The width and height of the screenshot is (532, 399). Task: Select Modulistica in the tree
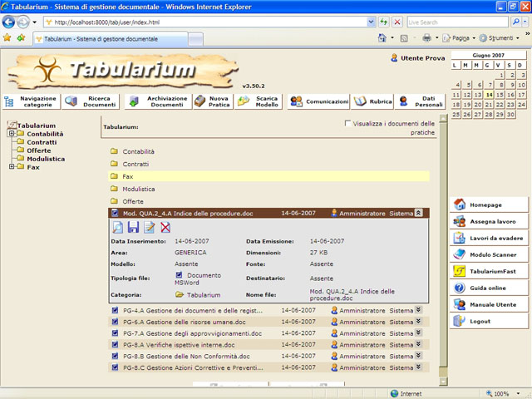point(46,159)
